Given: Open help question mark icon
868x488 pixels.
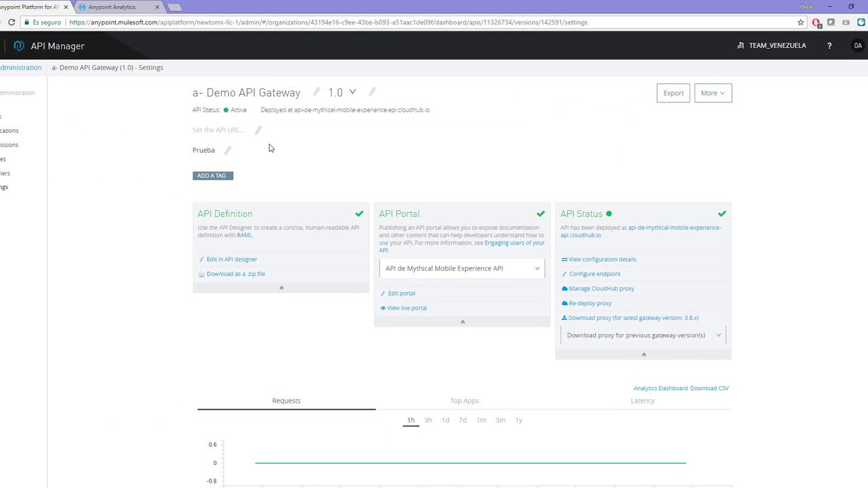Looking at the screenshot, I should [x=829, y=45].
